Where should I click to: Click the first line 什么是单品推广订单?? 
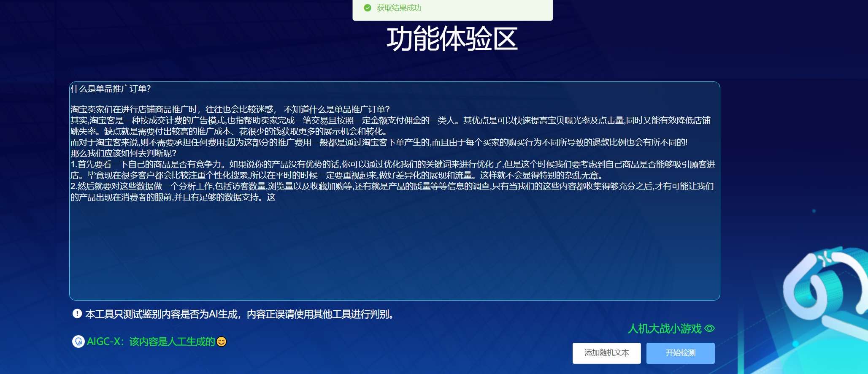tap(111, 89)
